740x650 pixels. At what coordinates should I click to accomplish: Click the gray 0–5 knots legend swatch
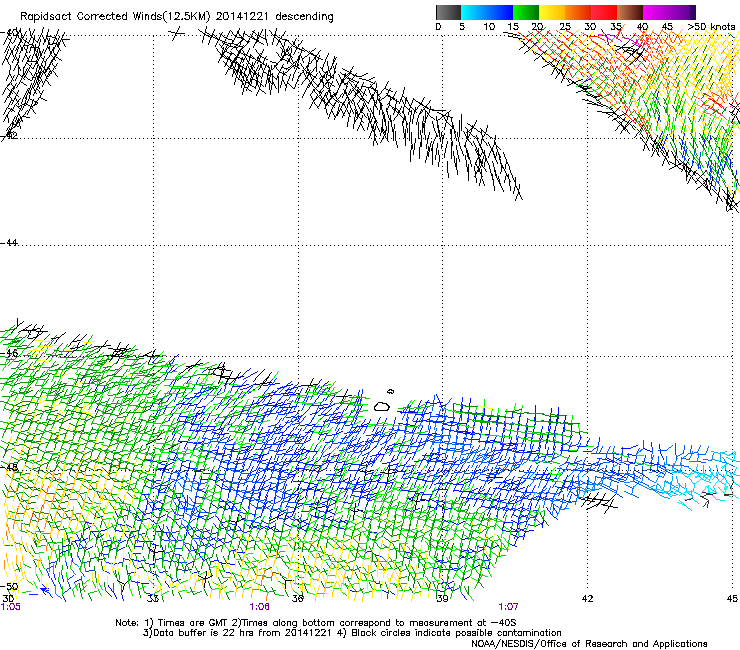click(x=448, y=12)
